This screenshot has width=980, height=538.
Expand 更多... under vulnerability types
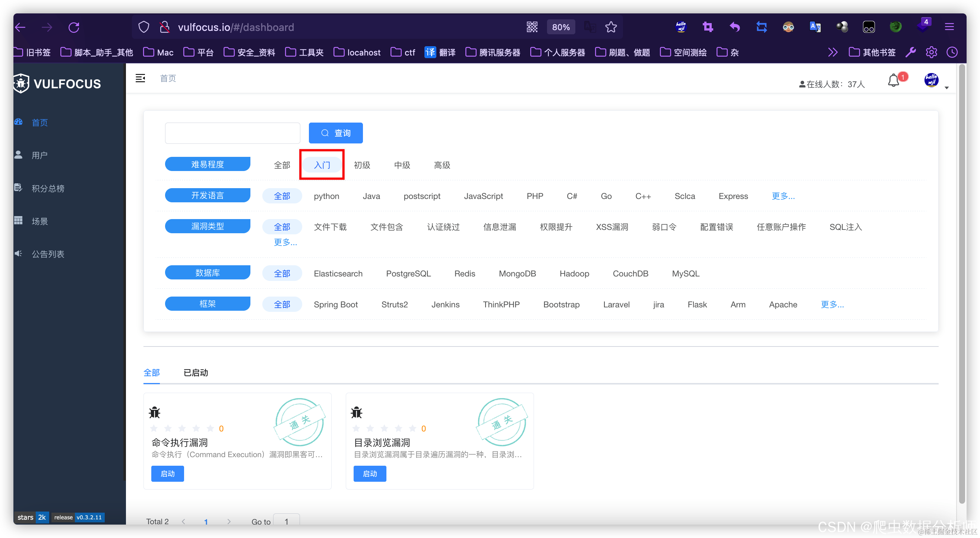[285, 243]
